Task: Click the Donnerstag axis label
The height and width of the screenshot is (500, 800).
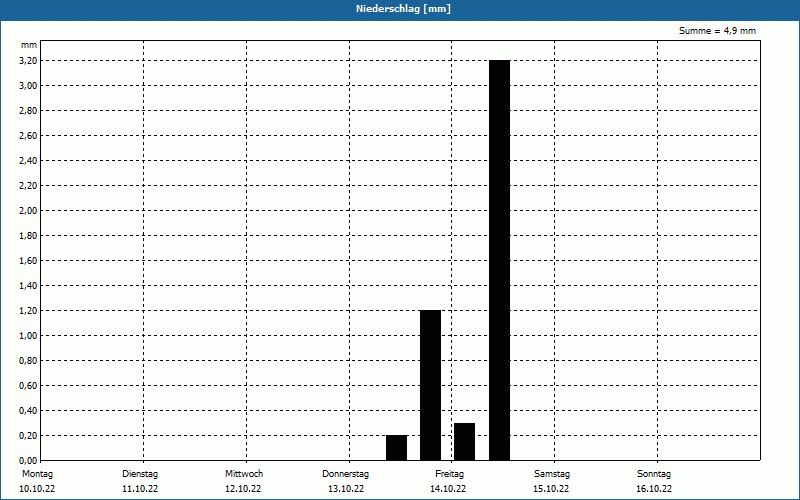Action: pyautogui.click(x=345, y=474)
